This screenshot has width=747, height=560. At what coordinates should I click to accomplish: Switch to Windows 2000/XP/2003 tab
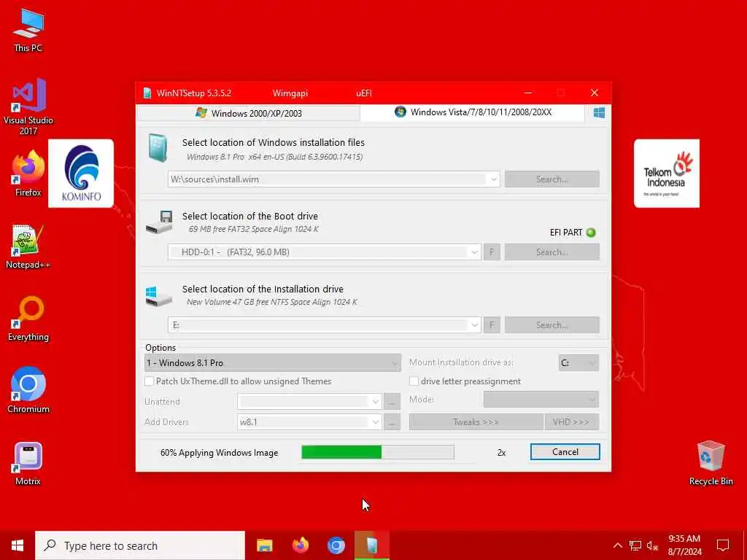coord(248,113)
